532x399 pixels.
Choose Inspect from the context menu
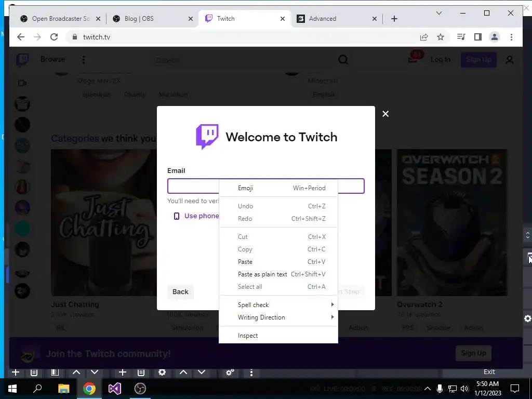[278, 336]
